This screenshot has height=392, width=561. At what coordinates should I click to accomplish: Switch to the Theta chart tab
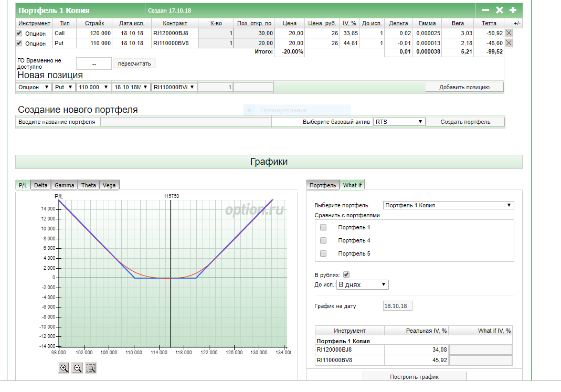coord(88,185)
